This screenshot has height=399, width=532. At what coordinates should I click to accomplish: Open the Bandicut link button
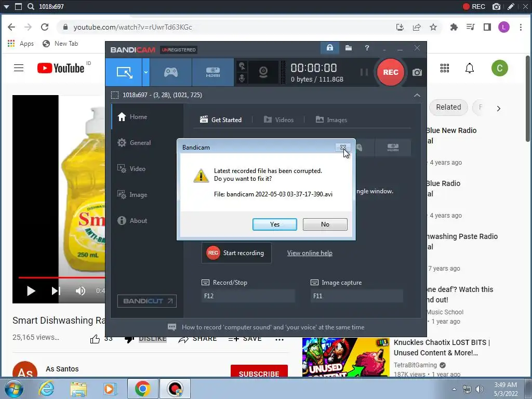pos(147,301)
